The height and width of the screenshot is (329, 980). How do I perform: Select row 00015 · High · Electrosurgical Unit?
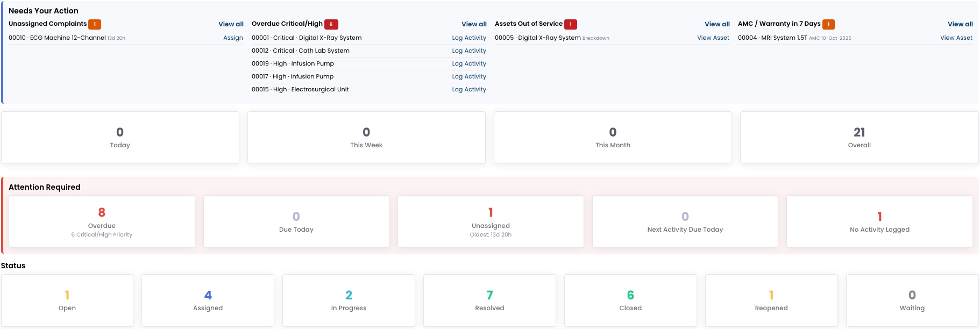[x=369, y=89]
